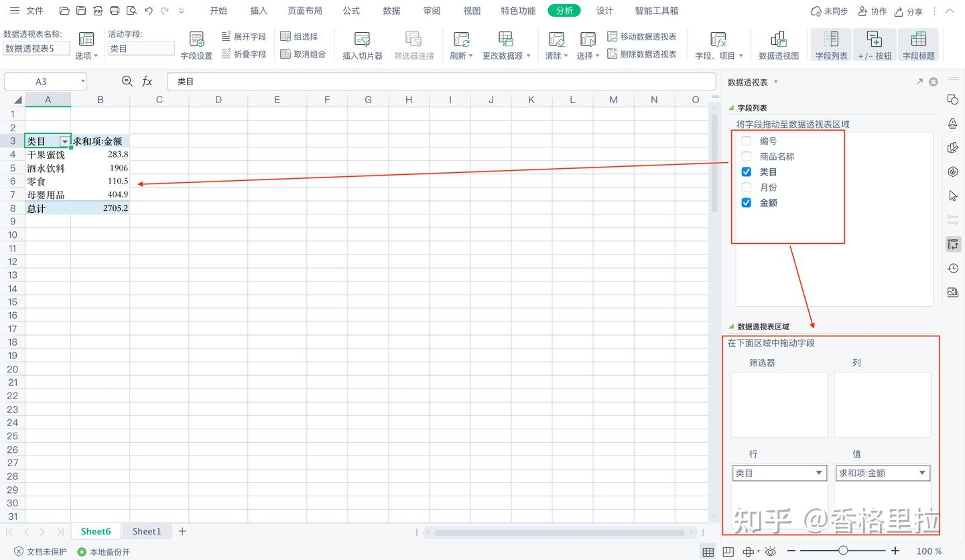Open the 文件 menu
Viewport: 965px width, 560px height.
coord(35,11)
